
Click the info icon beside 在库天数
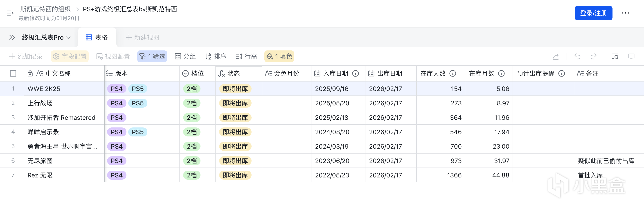click(453, 74)
